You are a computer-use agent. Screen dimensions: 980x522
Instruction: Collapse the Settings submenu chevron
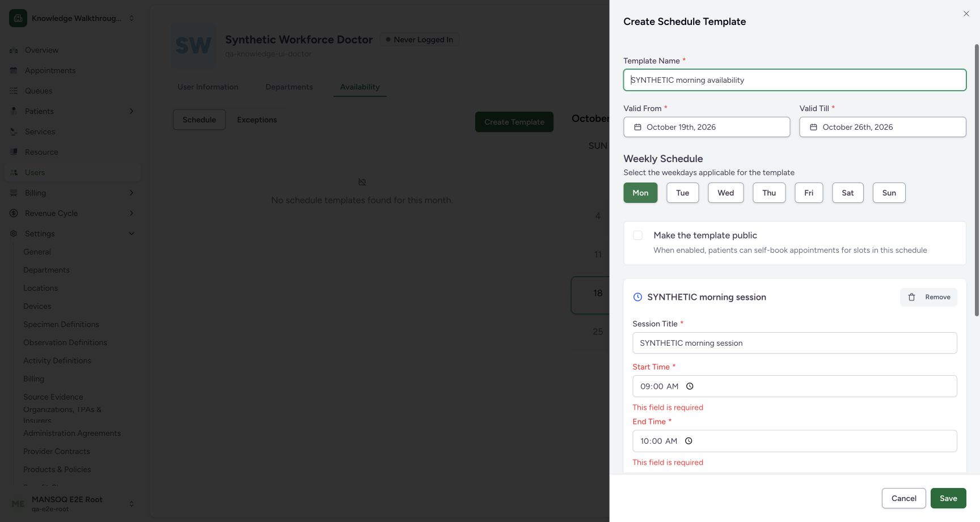(132, 234)
